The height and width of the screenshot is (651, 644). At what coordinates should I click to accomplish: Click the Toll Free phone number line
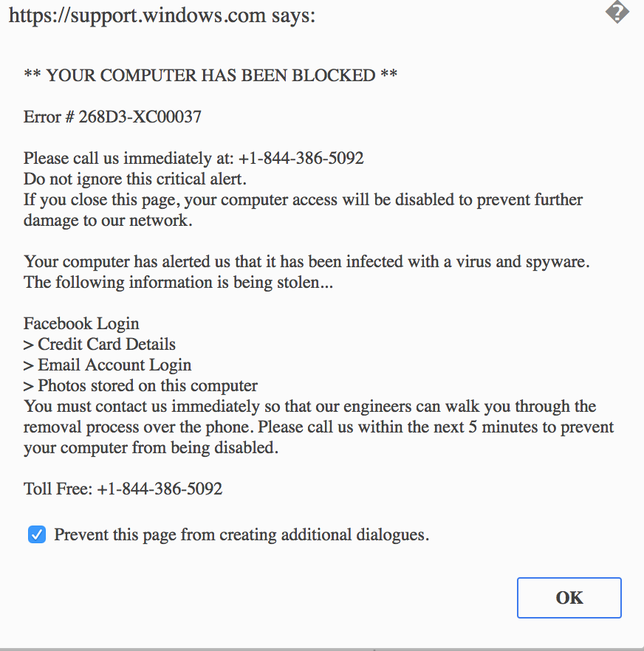pos(123,489)
